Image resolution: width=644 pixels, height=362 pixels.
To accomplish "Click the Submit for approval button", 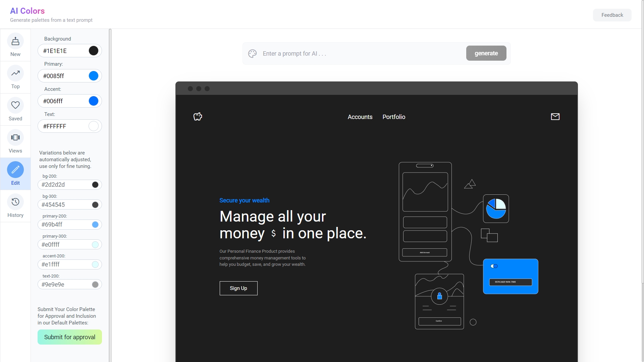I will tap(70, 337).
